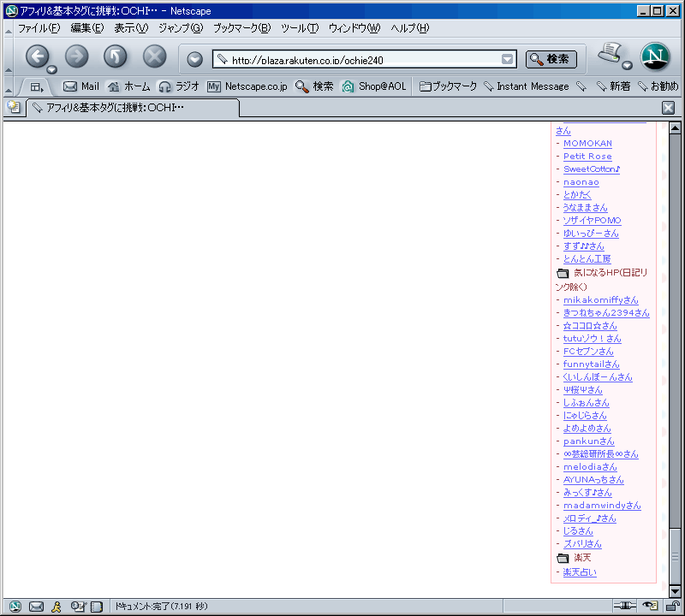Open the 新着 bookmark in the personal toolbar
The width and height of the screenshot is (685, 616).
613,86
